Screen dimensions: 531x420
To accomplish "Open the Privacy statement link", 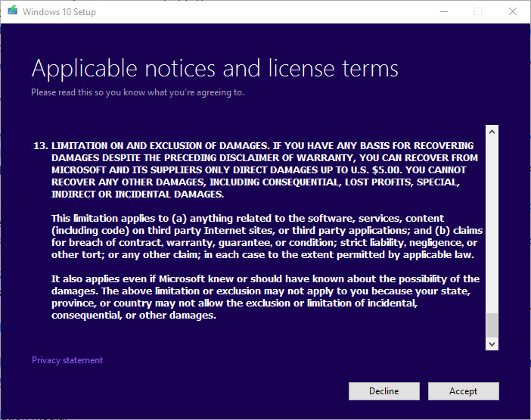I will pos(67,360).
